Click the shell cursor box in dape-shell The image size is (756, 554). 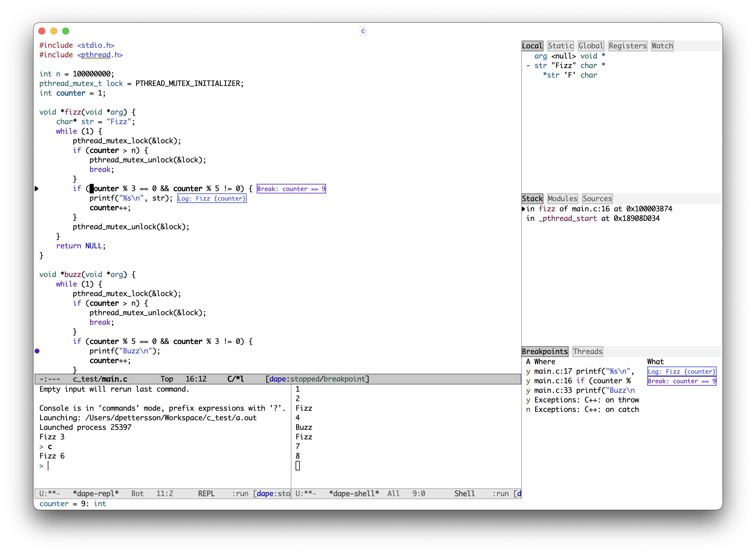tap(297, 465)
